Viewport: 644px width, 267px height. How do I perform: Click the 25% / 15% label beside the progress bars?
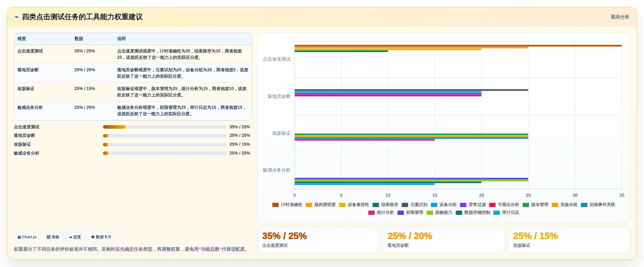click(240, 144)
